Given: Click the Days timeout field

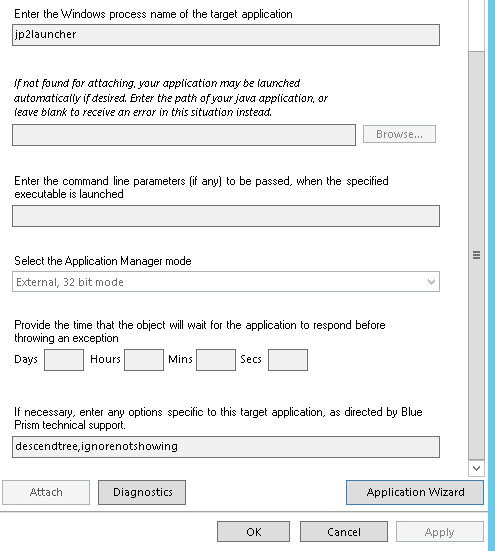Looking at the screenshot, I should tap(64, 360).
